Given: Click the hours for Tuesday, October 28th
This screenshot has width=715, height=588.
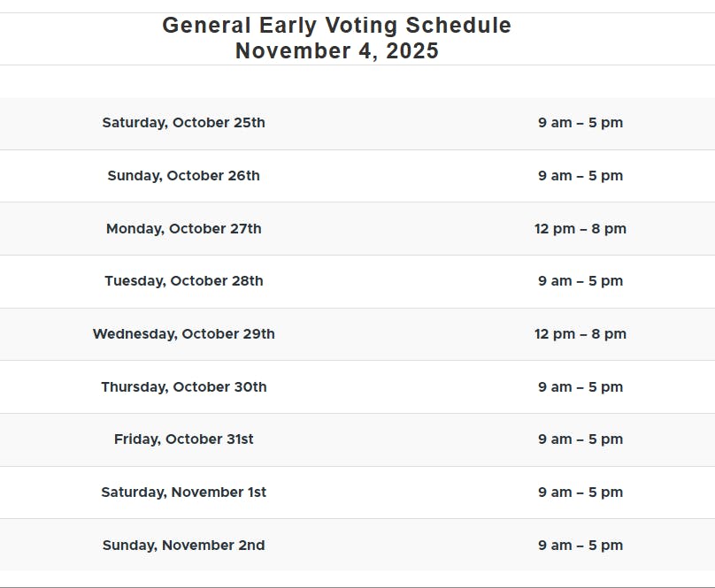Looking at the screenshot, I should (580, 281).
